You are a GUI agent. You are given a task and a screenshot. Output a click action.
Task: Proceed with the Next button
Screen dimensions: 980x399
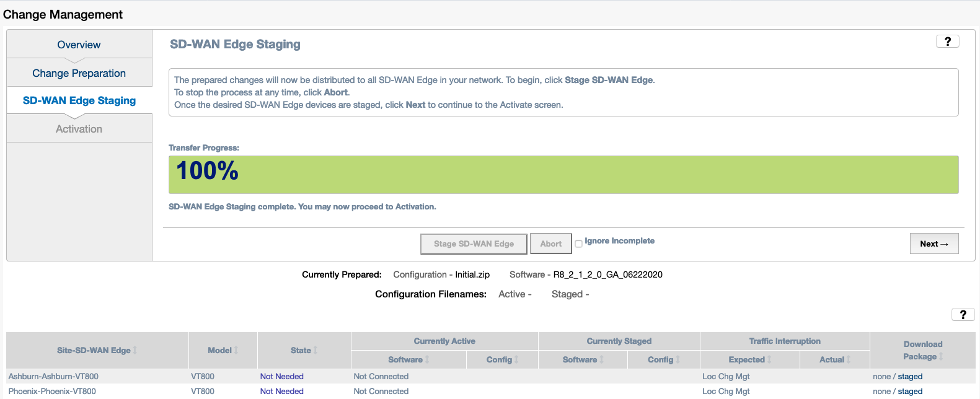[x=934, y=243]
